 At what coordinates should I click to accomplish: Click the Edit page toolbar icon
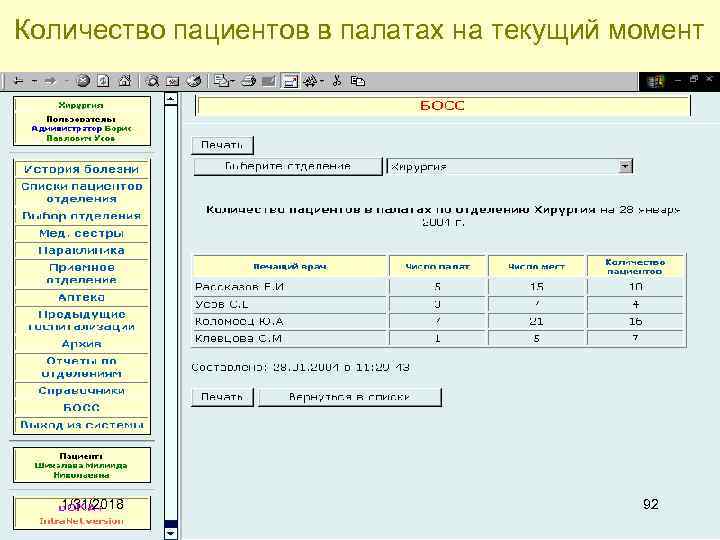tap(269, 81)
